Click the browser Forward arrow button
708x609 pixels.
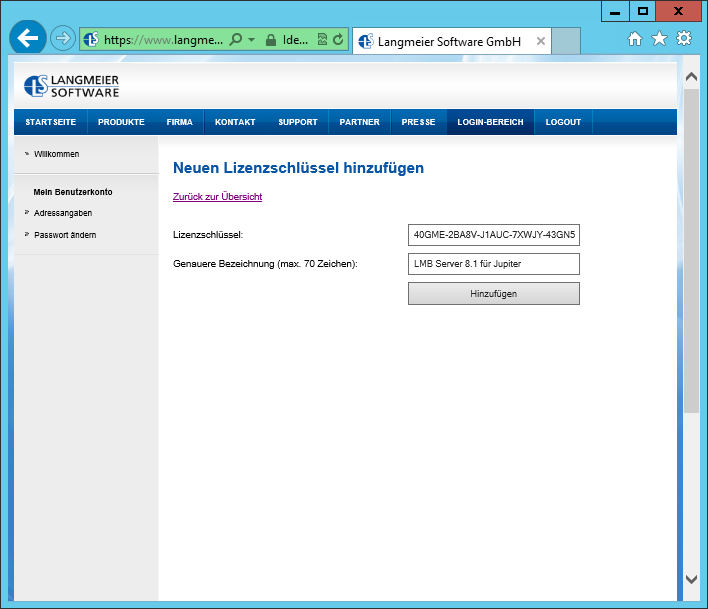coord(63,38)
